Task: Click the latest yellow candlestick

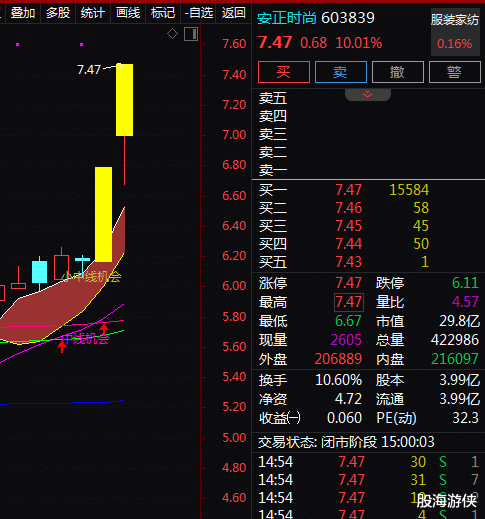Action: pos(124,100)
